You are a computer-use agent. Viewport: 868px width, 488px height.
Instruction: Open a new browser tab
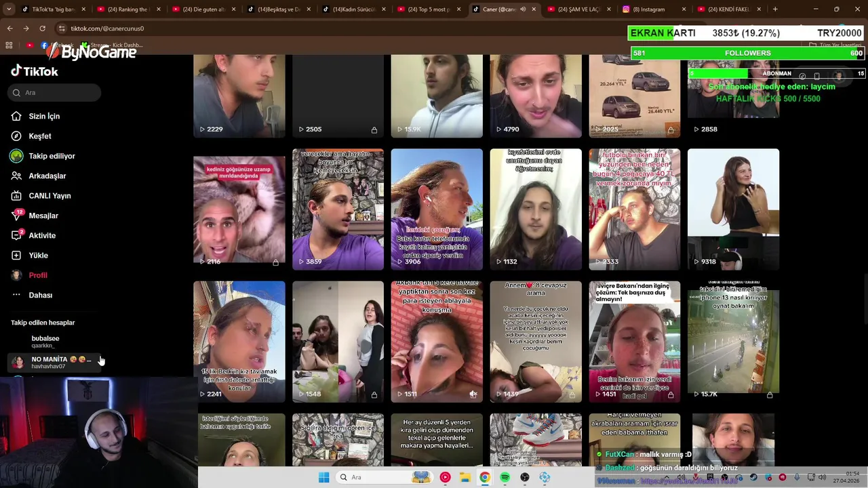775,9
